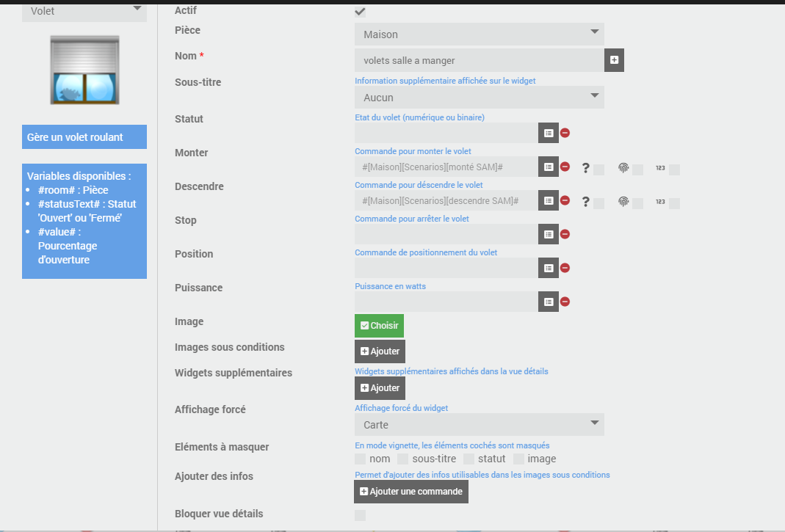Open command list for Statut field
Screen dimensions: 785x532
[x=549, y=133]
